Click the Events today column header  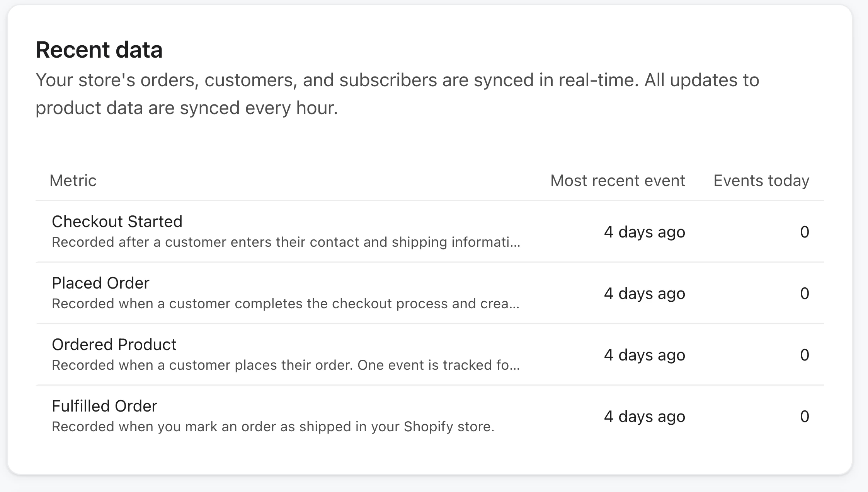(x=761, y=181)
